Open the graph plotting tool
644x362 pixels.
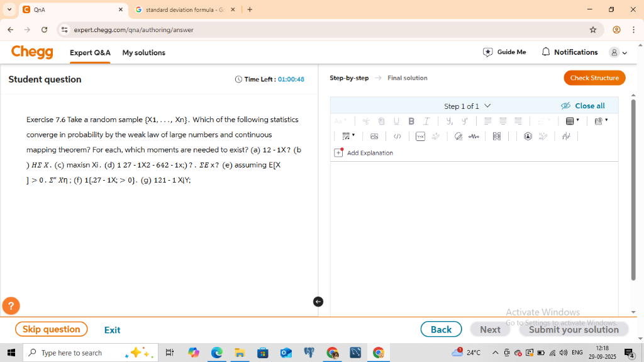(566, 136)
